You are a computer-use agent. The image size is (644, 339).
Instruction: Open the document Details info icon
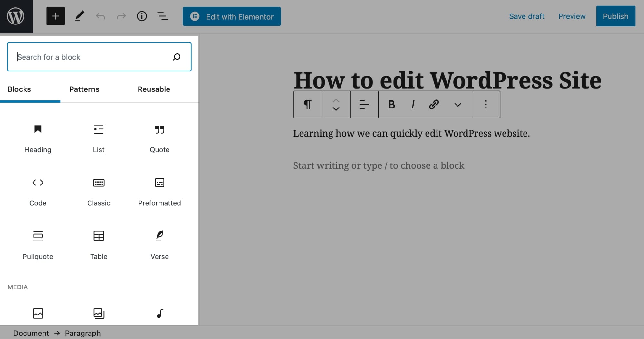pos(142,16)
